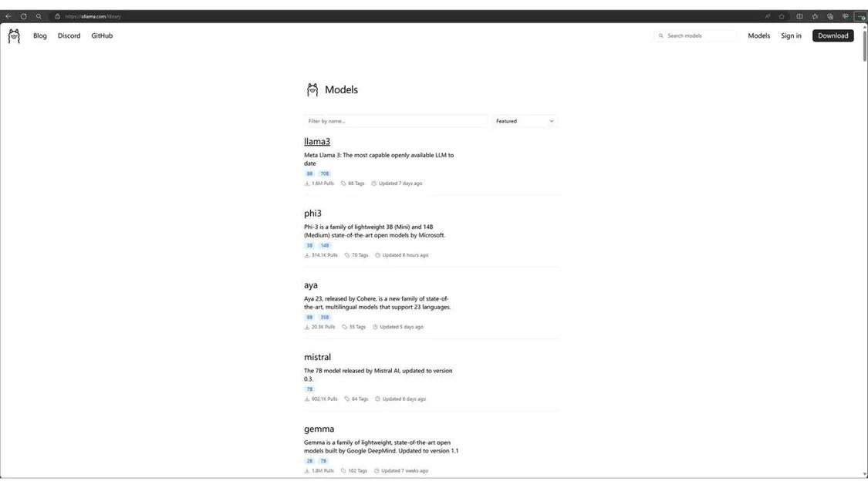Viewport: 868px width, 488px height.
Task: Open the llama3 model page
Action: click(x=316, y=142)
